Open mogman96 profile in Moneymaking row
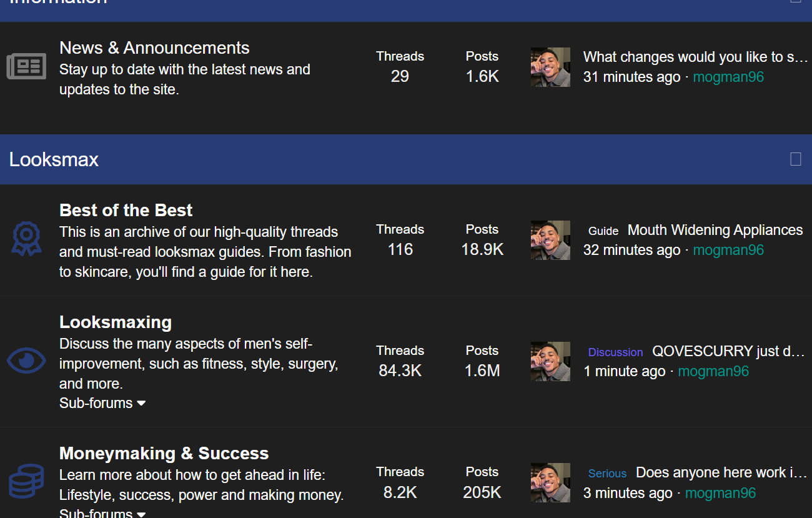The width and height of the screenshot is (812, 518). point(720,493)
